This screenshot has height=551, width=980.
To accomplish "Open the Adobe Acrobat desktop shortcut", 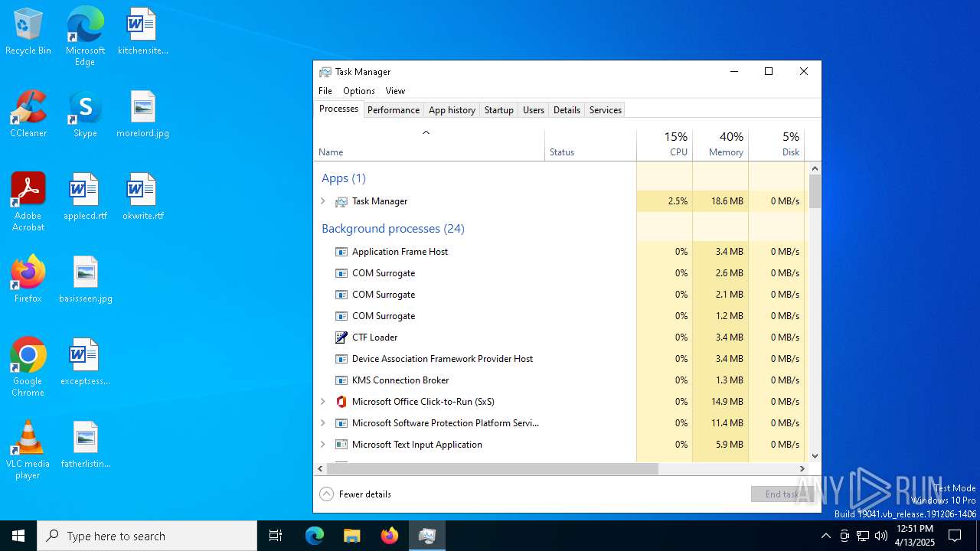I will click(x=28, y=202).
